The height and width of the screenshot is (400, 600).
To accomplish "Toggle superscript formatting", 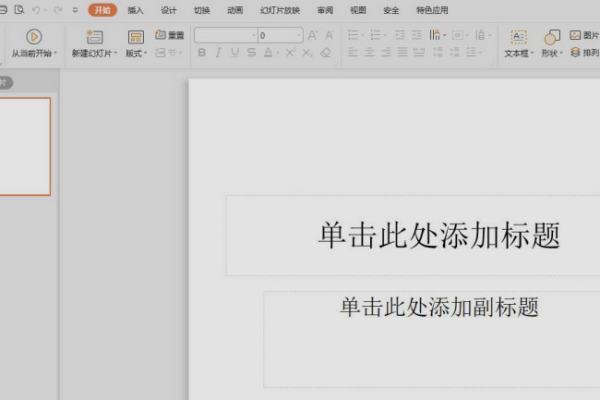I will coord(290,53).
